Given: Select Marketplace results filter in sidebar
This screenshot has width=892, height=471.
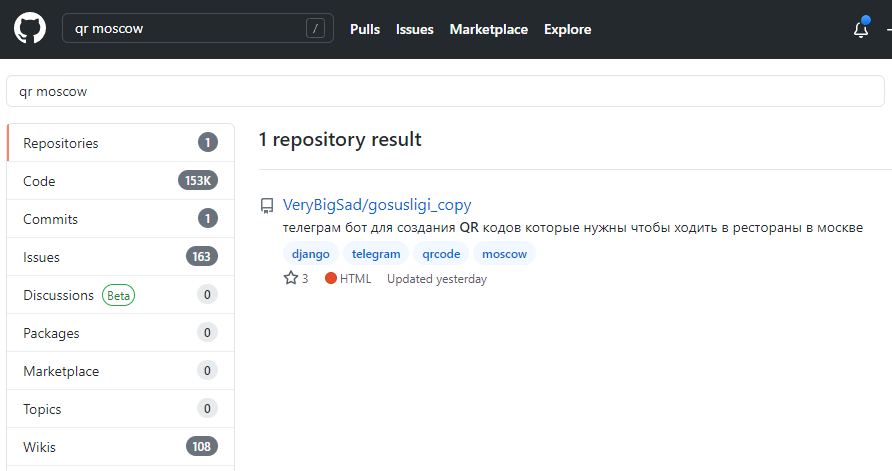Looking at the screenshot, I should pyautogui.click(x=121, y=371).
